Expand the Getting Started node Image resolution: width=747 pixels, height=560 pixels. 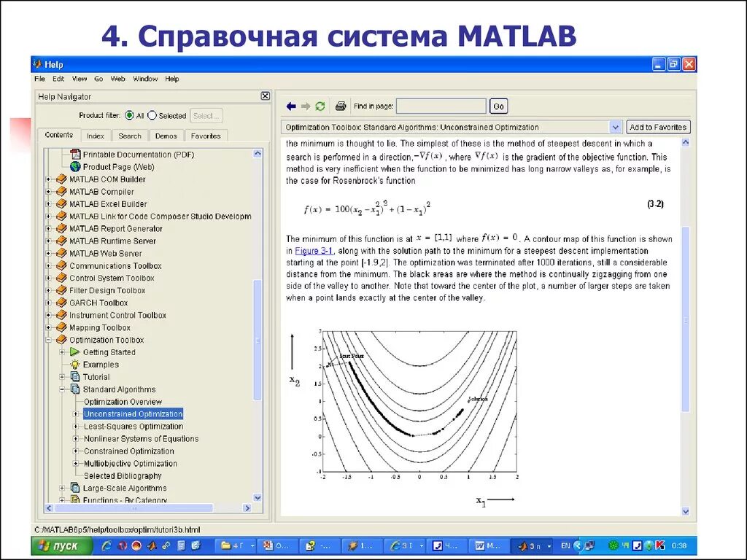(62, 352)
